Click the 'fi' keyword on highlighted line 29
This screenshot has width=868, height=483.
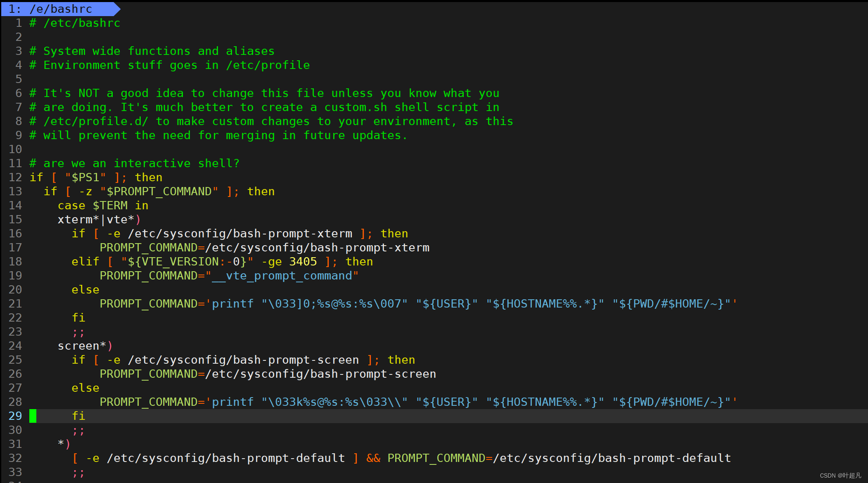pyautogui.click(x=78, y=416)
